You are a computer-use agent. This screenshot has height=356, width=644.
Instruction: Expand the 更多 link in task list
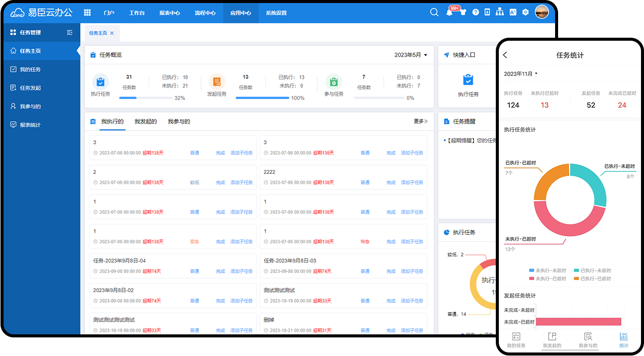coord(420,121)
